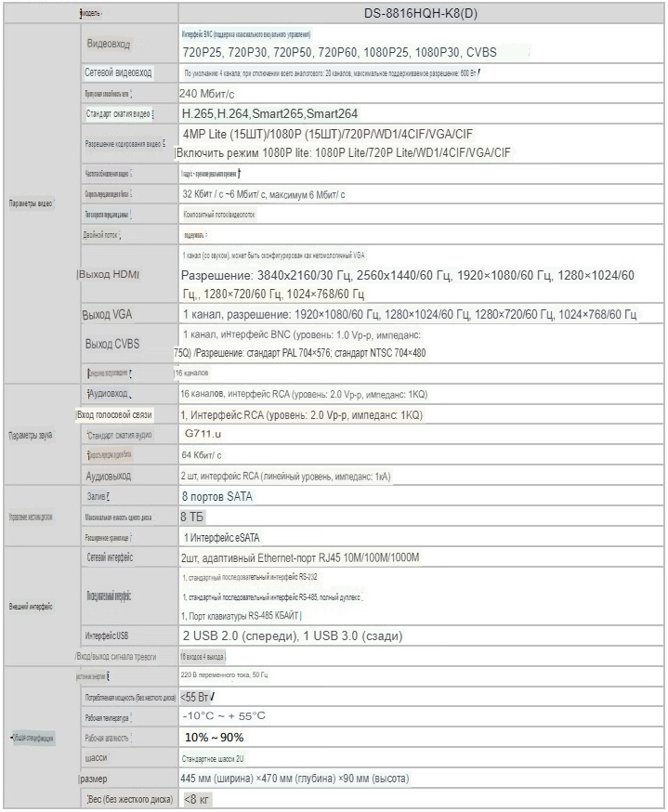Click the 'Двойной поток' label
The image size is (668, 812).
point(101,235)
